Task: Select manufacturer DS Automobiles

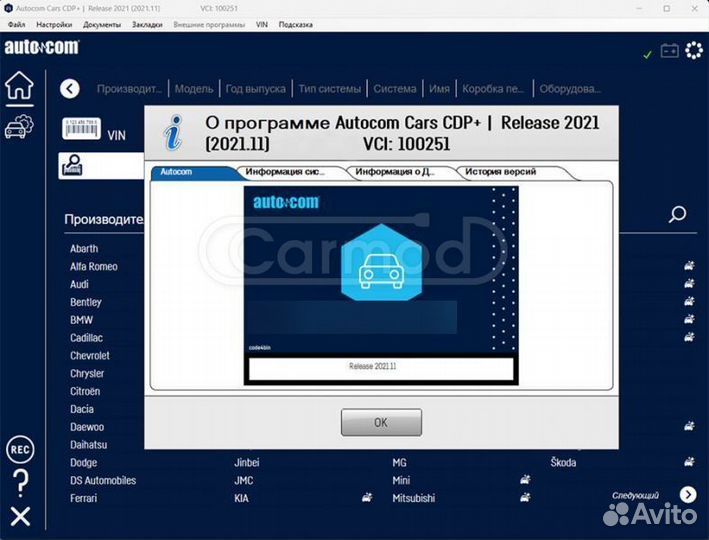Action: [103, 480]
